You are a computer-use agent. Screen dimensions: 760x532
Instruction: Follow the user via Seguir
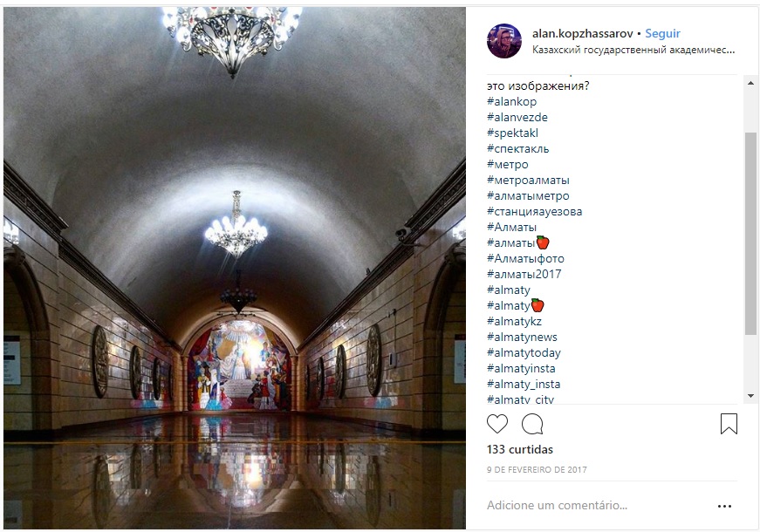[662, 33]
